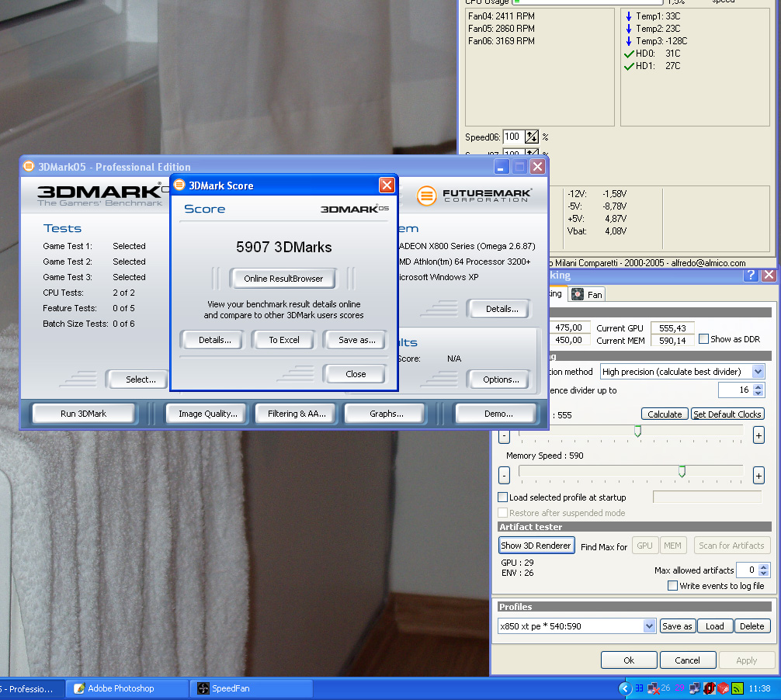Image resolution: width=781 pixels, height=700 pixels.
Task: Open Graphs in 3DMark05
Action: 386,414
